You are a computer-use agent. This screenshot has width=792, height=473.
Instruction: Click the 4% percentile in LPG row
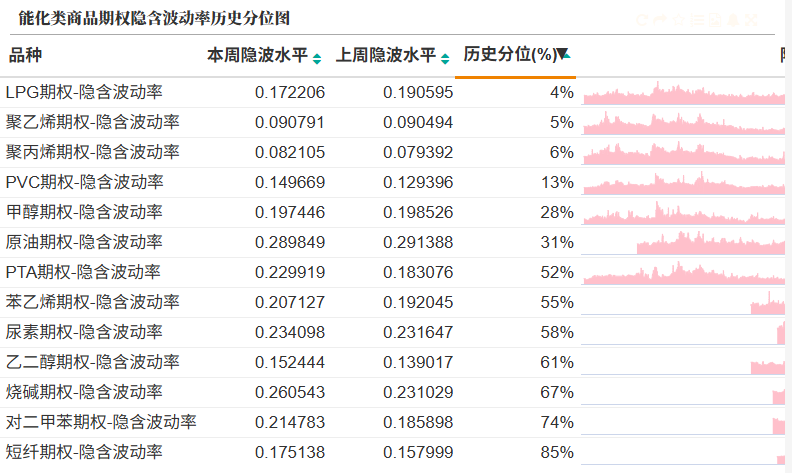pos(562,92)
